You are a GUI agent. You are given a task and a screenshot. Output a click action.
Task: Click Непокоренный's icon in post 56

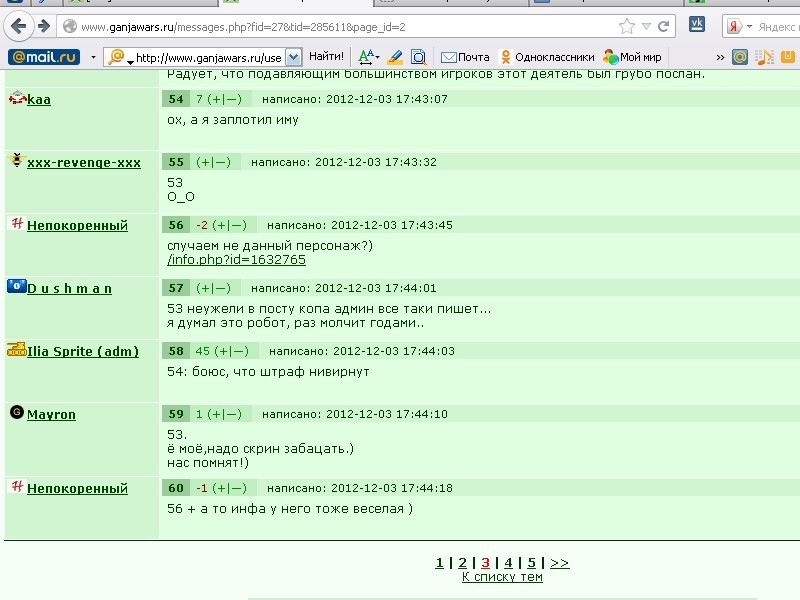tap(17, 223)
